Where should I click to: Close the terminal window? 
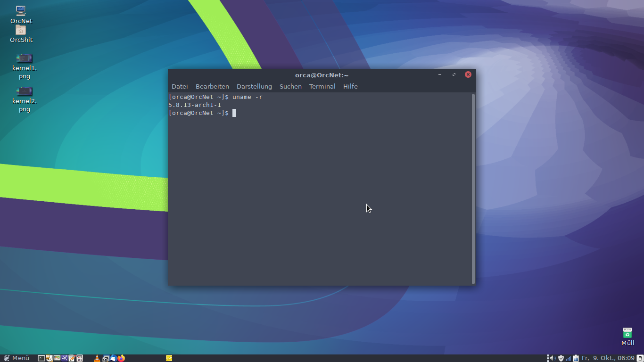468,74
